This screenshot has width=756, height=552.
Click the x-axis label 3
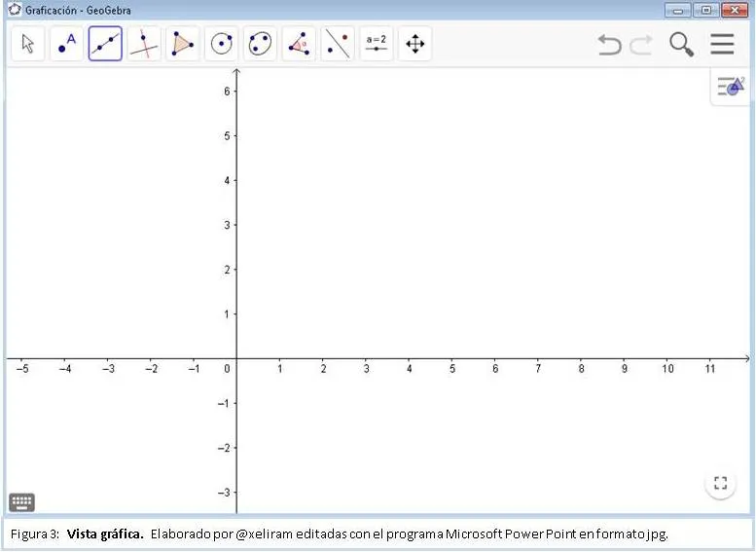click(367, 369)
